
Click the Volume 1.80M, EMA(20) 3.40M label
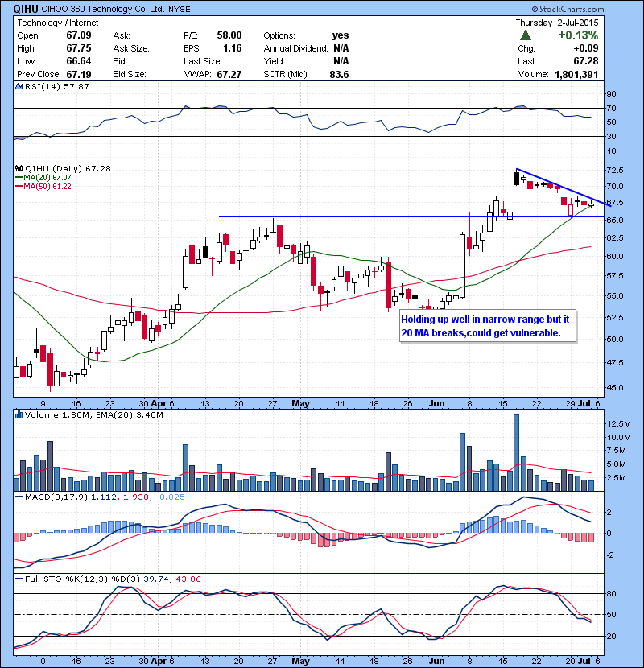pyautogui.click(x=93, y=414)
